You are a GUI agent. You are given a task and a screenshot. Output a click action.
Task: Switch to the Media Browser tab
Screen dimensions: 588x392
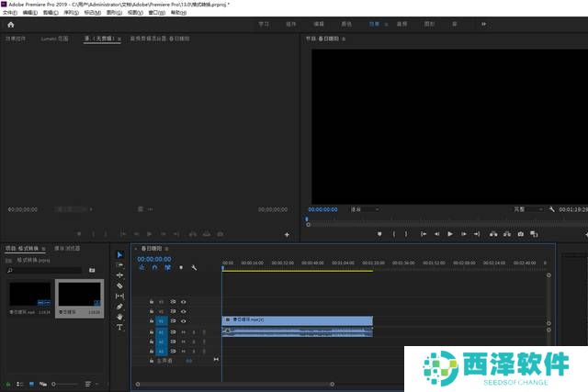(x=67, y=249)
